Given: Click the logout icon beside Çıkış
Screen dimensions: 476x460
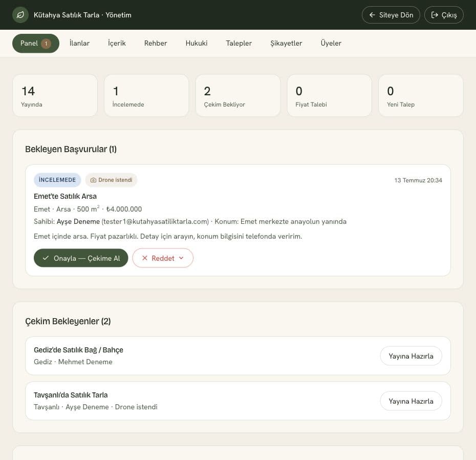Looking at the screenshot, I should tap(435, 15).
